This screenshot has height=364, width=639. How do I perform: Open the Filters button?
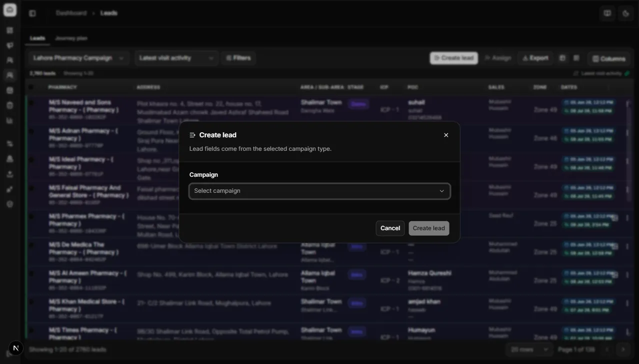(x=238, y=58)
